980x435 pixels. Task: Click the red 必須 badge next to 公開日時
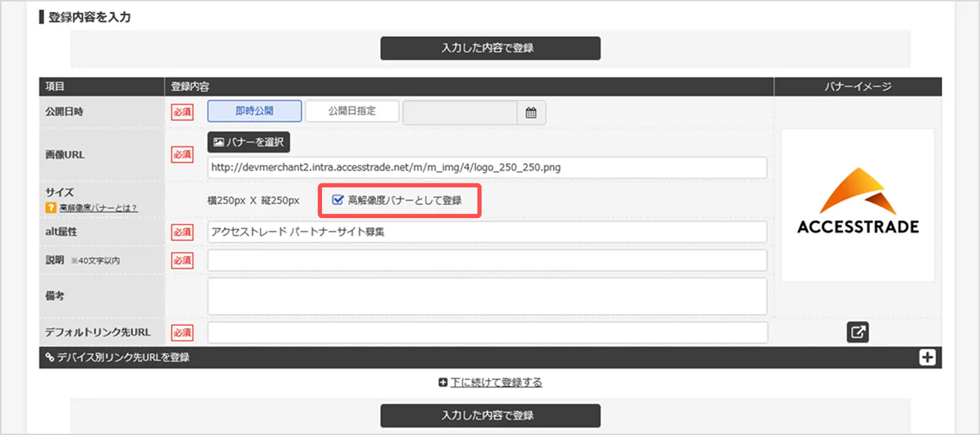pyautogui.click(x=182, y=112)
